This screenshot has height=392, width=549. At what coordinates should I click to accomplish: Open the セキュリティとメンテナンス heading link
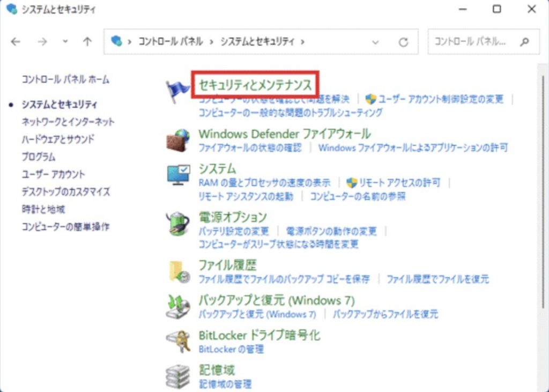[255, 85]
